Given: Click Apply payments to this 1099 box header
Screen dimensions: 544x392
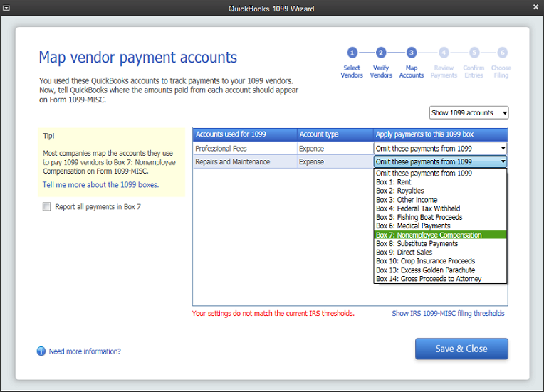Looking at the screenshot, I should click(x=440, y=134).
